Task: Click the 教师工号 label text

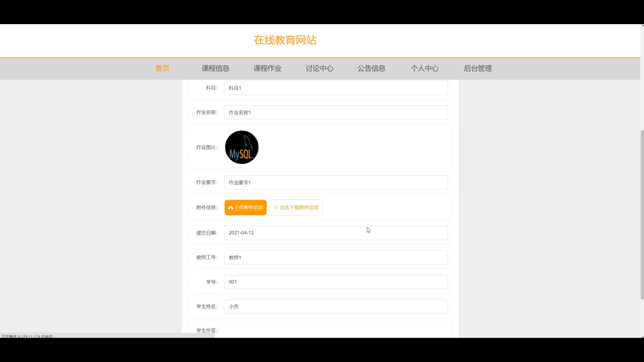Action: coord(207,257)
